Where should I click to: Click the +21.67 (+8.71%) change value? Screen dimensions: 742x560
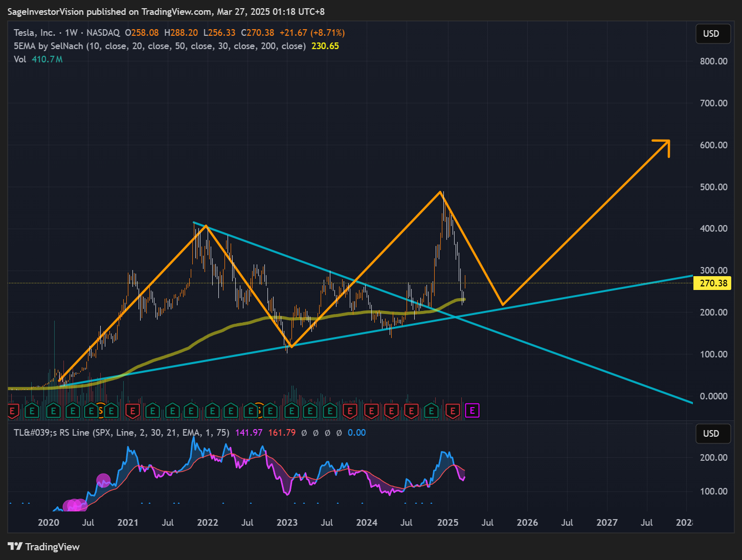(312, 33)
